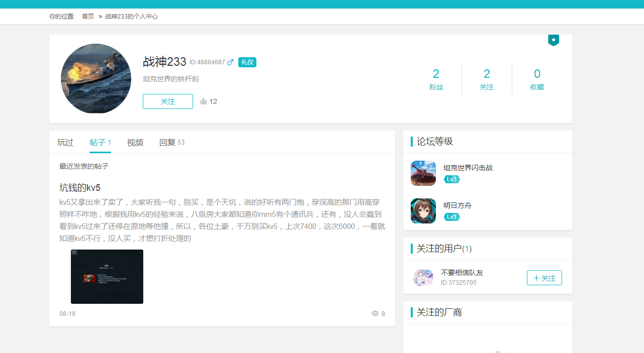This screenshot has height=353, width=644.
Task: Click the Lv3 level badge
Action: (451, 179)
